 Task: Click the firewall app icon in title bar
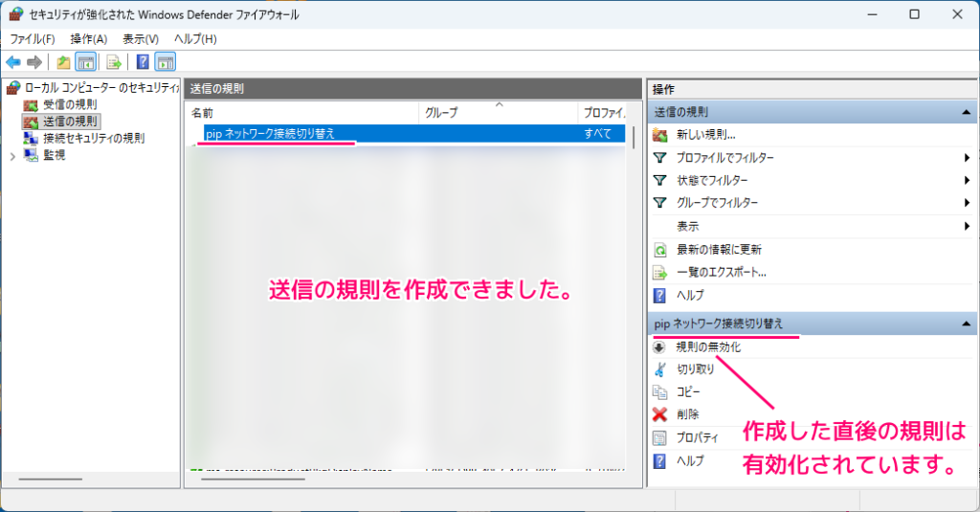pyautogui.click(x=15, y=13)
